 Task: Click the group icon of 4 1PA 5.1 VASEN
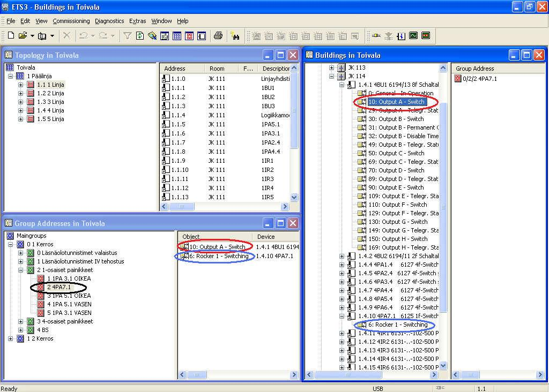click(x=41, y=304)
